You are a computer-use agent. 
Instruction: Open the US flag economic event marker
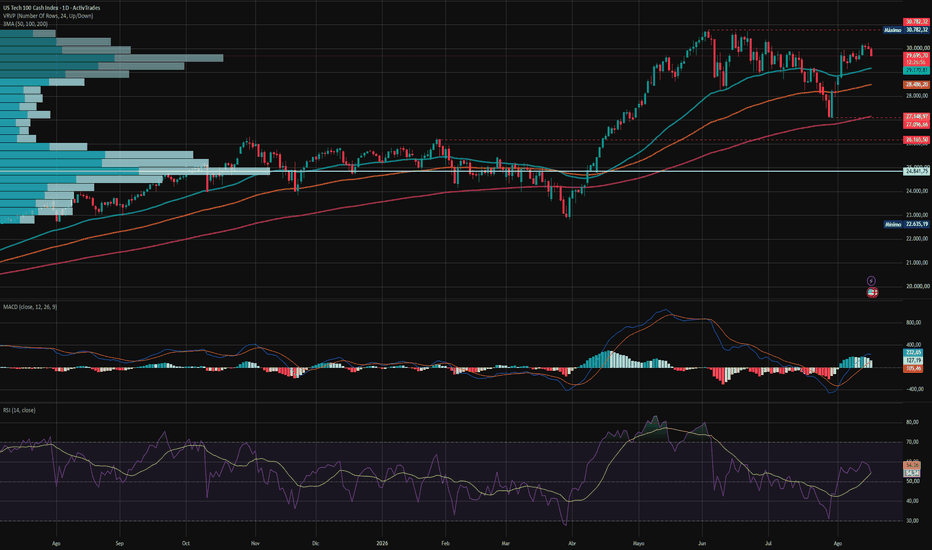[872, 293]
